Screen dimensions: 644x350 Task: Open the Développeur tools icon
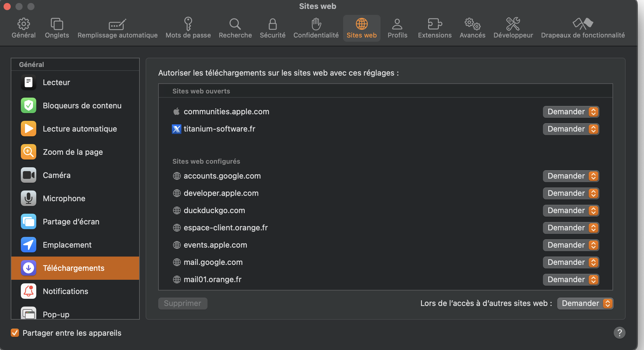(x=513, y=24)
